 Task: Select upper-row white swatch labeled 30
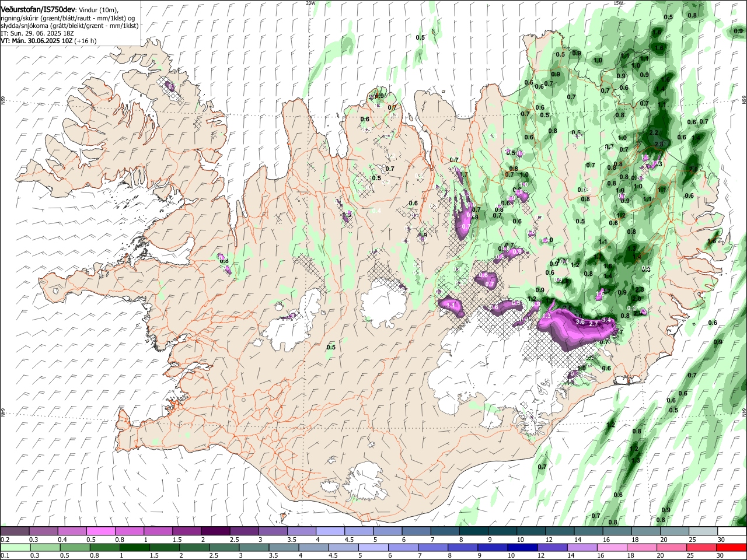coord(732,531)
